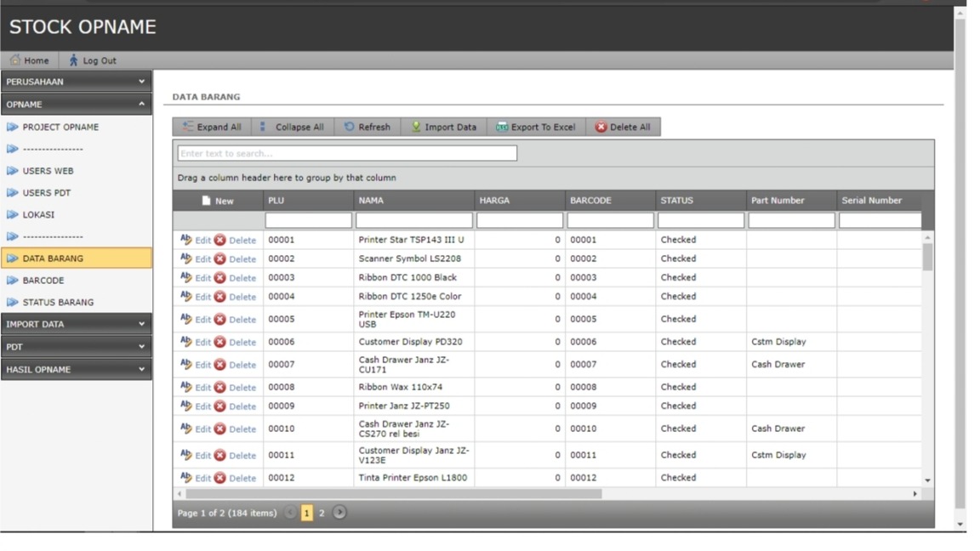Click 'Cstm Display' part number for 00006
This screenshot has height=551, width=980.
[778, 342]
